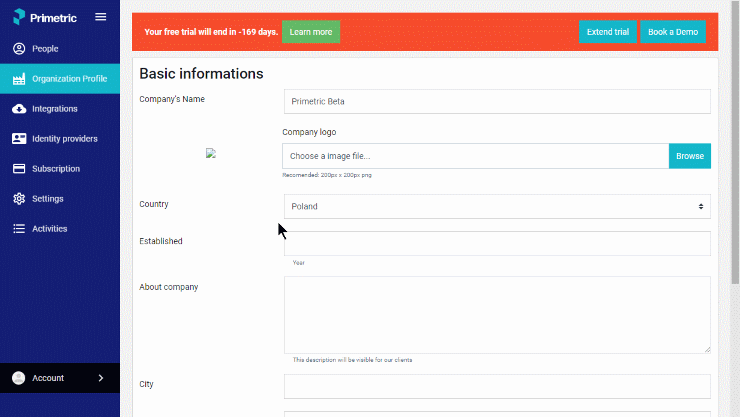This screenshot has height=417, width=740.
Task: Click the Settings gear icon
Action: [x=19, y=199]
